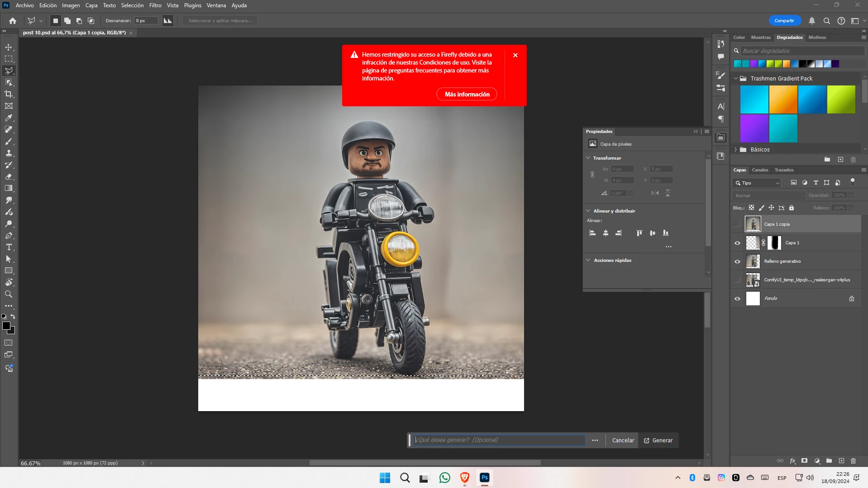868x488 pixels.
Task: Show the ComfyUI_temp realesrgan layer
Action: point(737,280)
